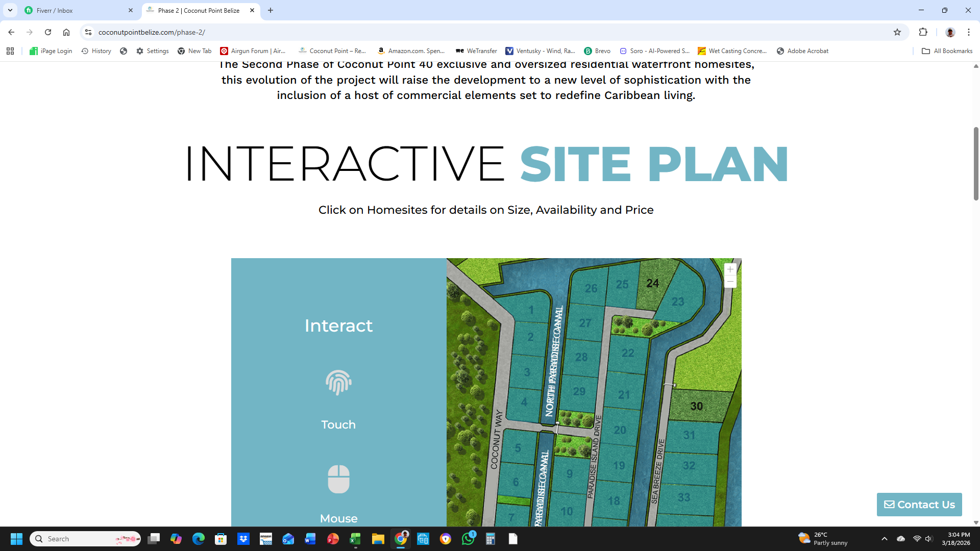Viewport: 980px width, 551px height.
Task: Click the map zoom in plus button
Action: 730,269
